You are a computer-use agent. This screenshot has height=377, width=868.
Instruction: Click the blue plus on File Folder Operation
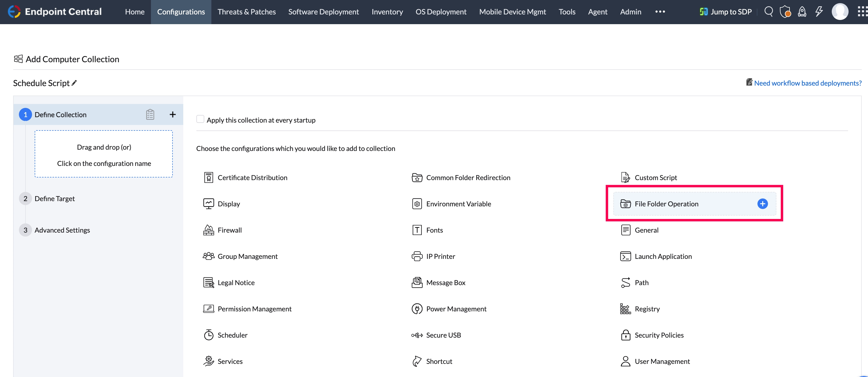762,204
